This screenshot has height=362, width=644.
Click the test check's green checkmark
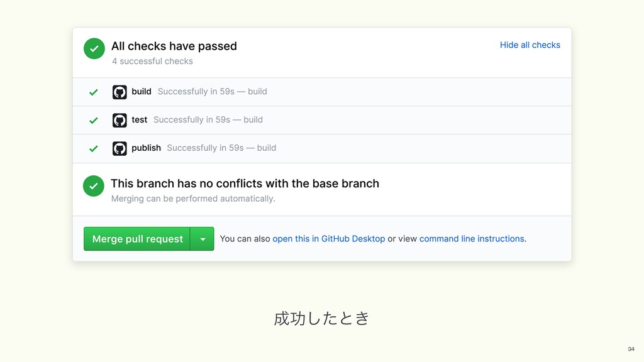pos(94,120)
